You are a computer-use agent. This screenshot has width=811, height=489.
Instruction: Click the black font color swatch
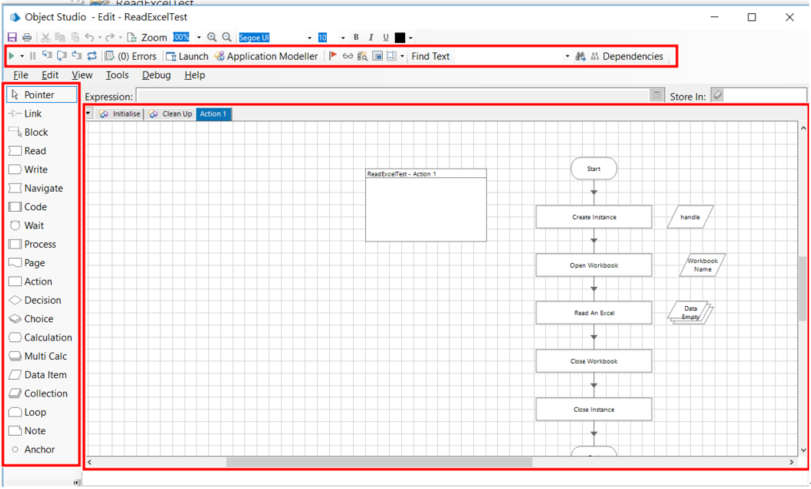coord(400,37)
